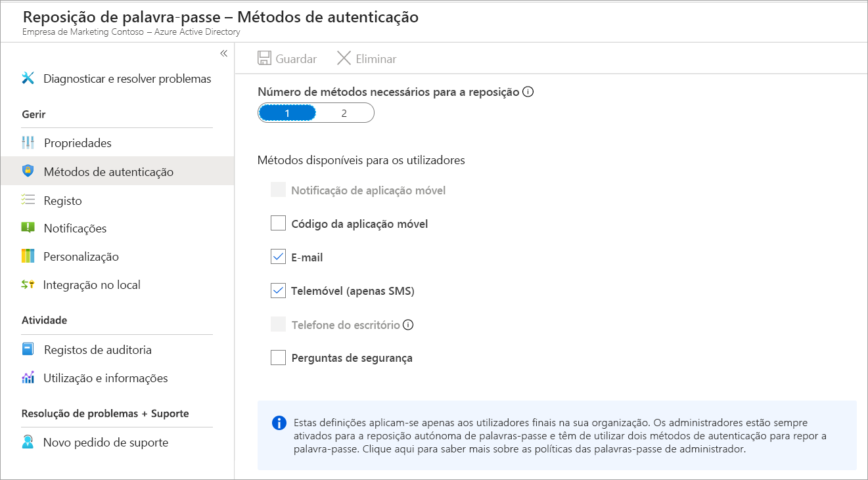868x480 pixels.
Task: Switch required reset methods to 2
Action: (344, 112)
